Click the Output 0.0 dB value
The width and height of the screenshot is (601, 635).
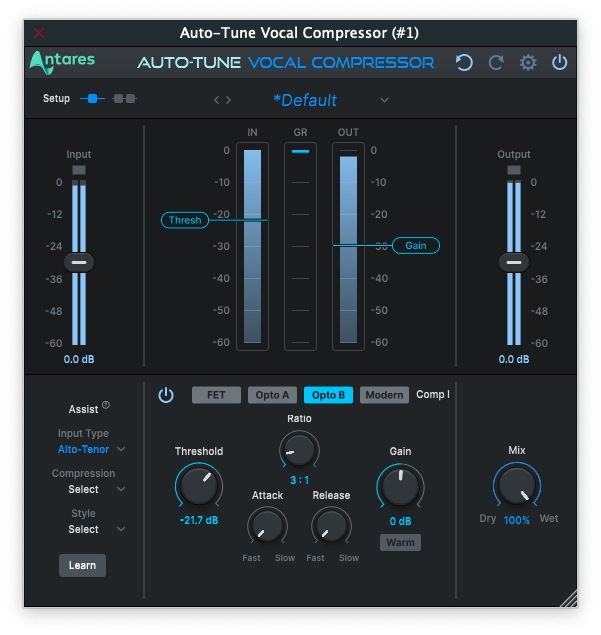tap(514, 359)
